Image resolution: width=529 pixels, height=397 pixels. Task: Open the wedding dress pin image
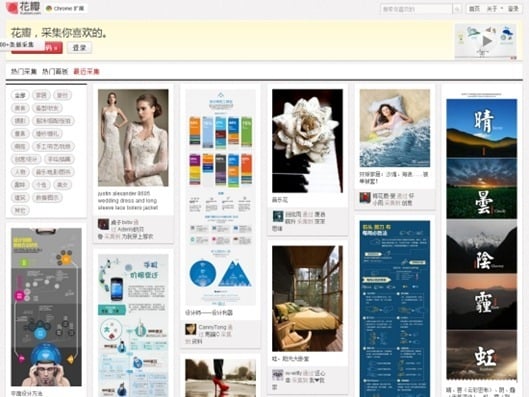(x=133, y=138)
